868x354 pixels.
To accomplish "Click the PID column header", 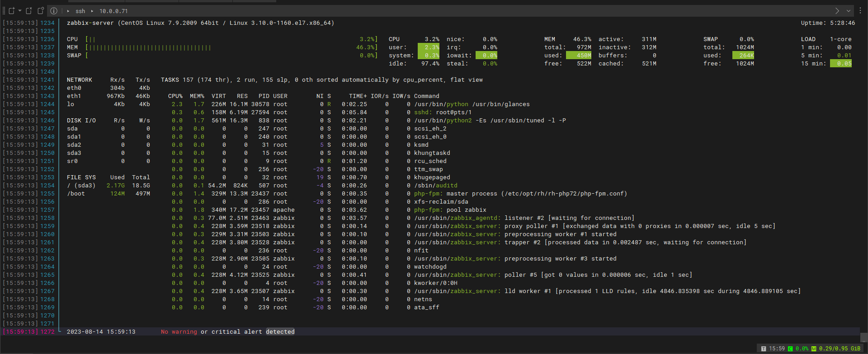I will point(264,96).
